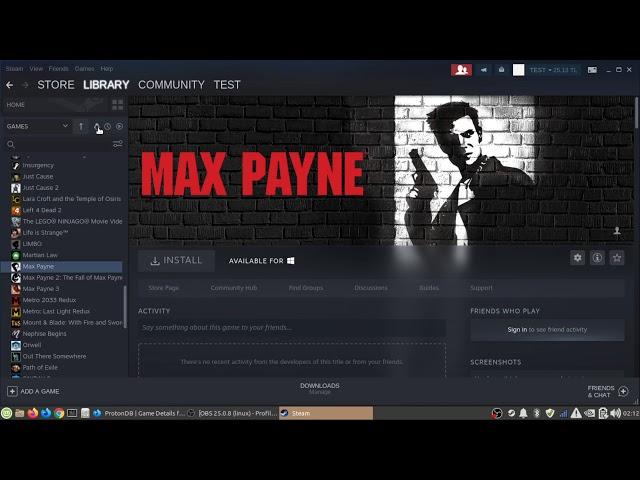
Task: Select Left 4 Dead 2
Action: click(x=42, y=210)
